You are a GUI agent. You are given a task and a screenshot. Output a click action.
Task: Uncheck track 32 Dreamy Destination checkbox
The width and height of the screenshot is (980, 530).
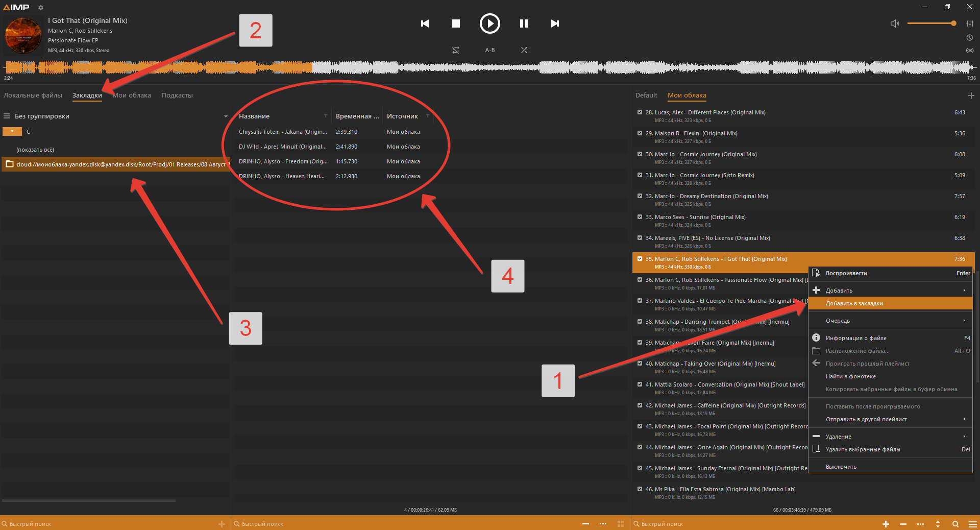(640, 196)
